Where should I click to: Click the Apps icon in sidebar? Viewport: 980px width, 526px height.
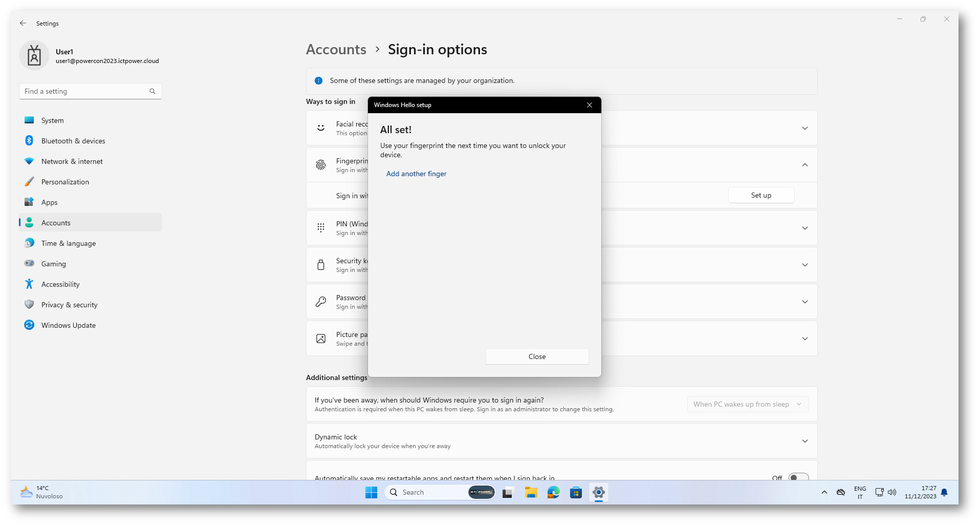coord(29,202)
